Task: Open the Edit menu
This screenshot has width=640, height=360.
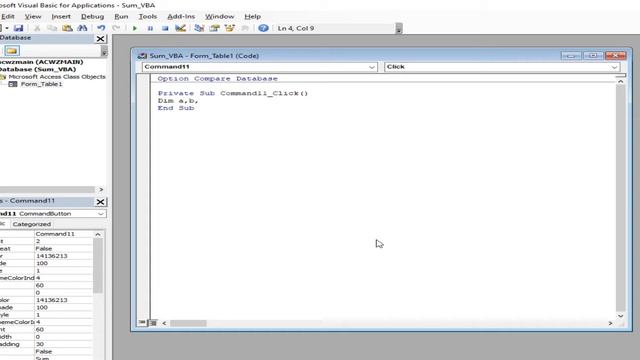Action: tap(8, 16)
